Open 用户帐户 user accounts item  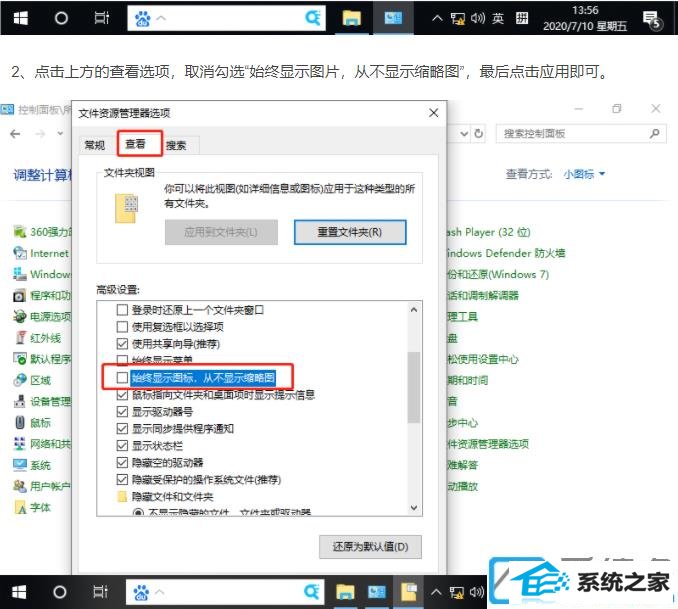[42, 487]
